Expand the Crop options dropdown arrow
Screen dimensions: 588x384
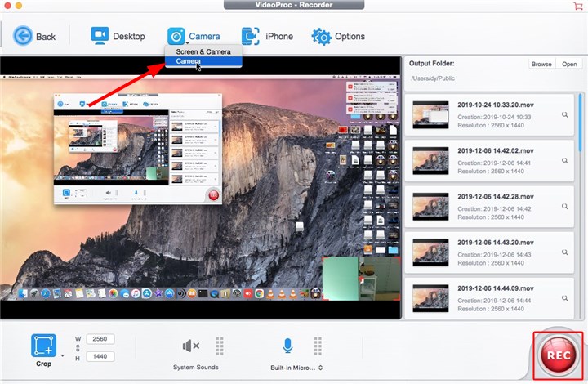pos(62,355)
